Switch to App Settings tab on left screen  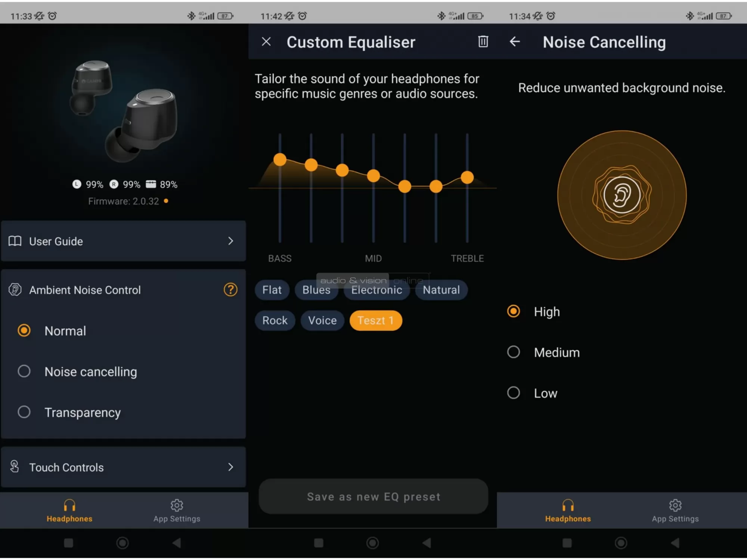coord(177,511)
